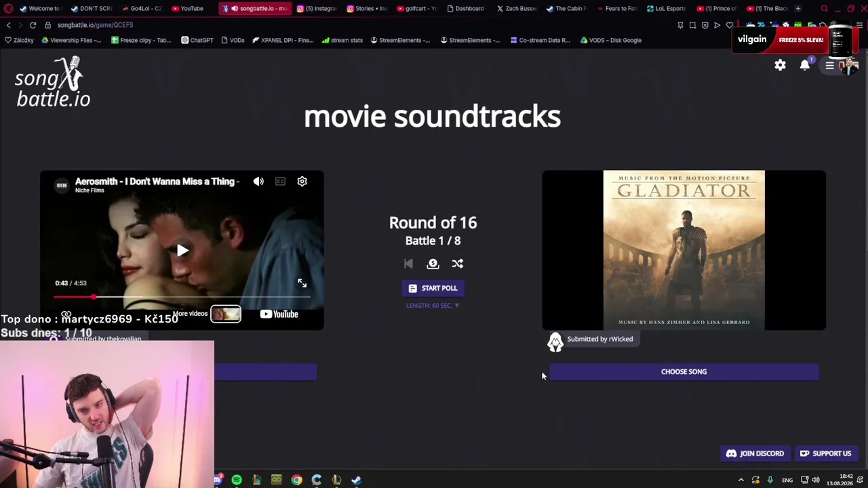This screenshot has width=868, height=488.
Task: Reload the songbattle page
Action: click(33, 25)
